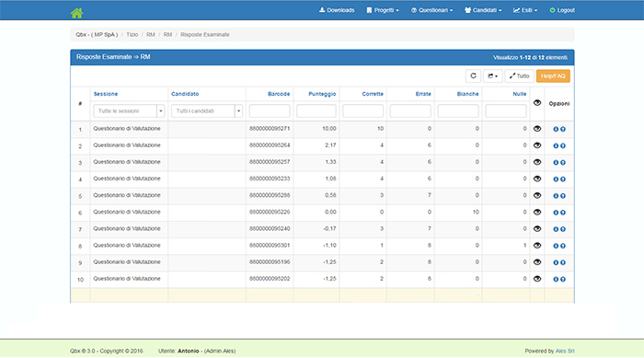Focus the Bianche filter field
This screenshot has height=358, width=644.
(x=458, y=111)
